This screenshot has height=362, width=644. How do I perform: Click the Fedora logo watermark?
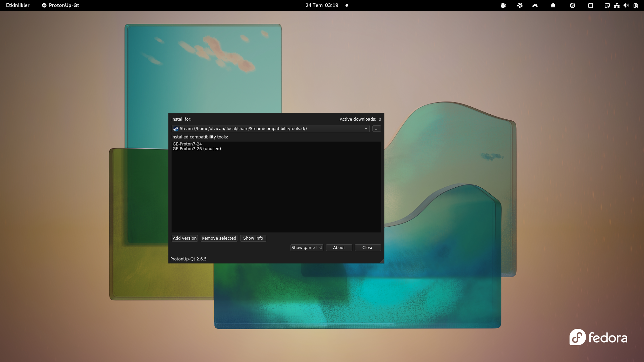click(x=598, y=337)
